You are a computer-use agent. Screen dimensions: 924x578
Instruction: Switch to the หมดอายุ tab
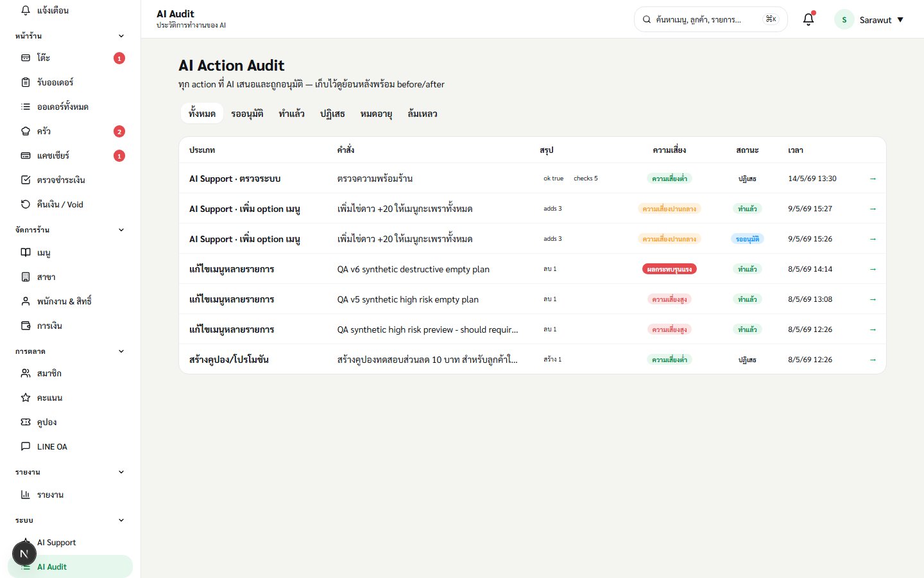tap(376, 114)
